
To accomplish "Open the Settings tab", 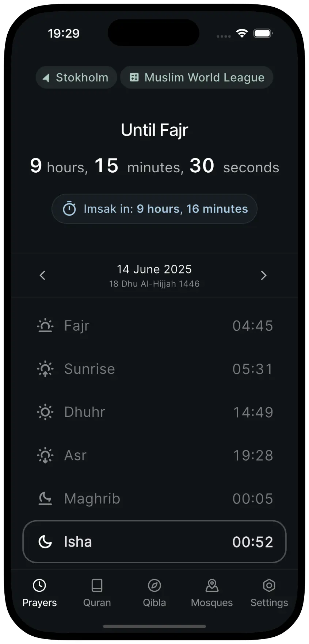I will click(x=269, y=593).
